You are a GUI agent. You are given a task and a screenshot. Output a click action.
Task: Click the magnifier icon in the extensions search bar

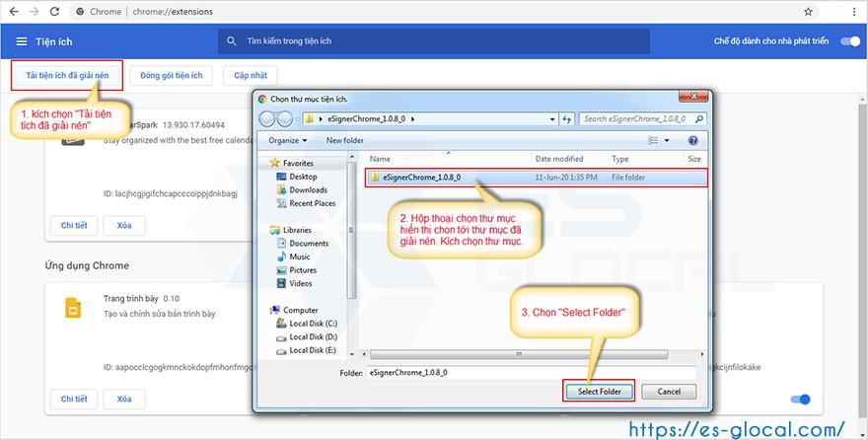(x=232, y=41)
